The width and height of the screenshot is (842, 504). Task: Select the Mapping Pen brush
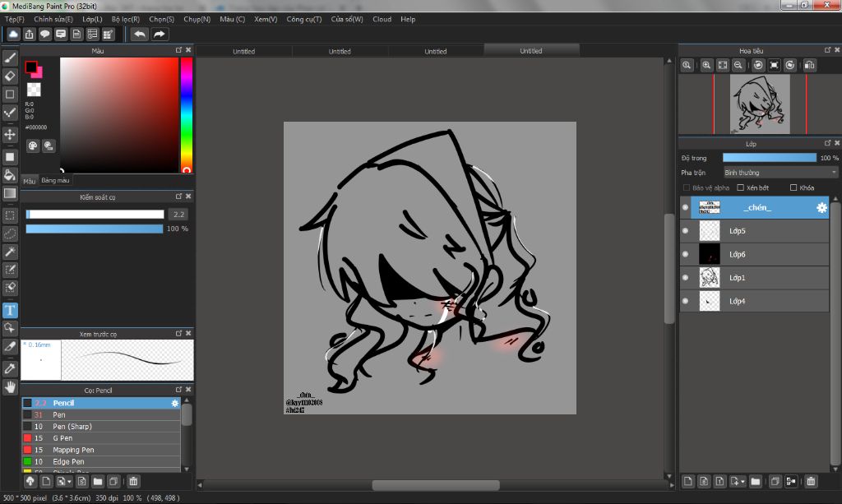tap(101, 450)
